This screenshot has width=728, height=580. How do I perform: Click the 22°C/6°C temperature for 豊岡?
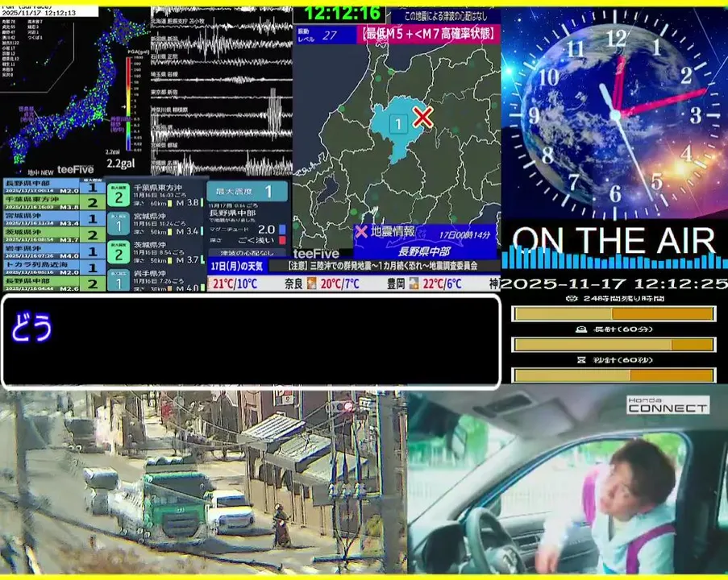coord(442,284)
